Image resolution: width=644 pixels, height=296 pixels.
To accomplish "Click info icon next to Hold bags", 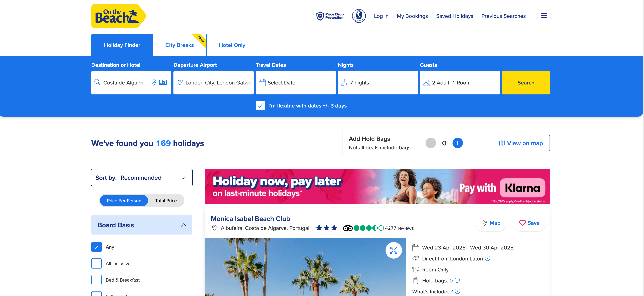I will click(x=457, y=280).
